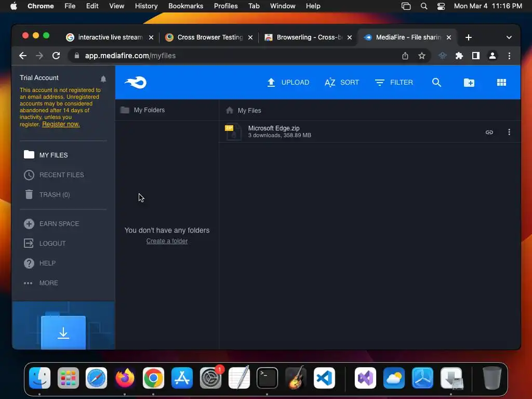Open Safari from the Dock

click(x=96, y=378)
